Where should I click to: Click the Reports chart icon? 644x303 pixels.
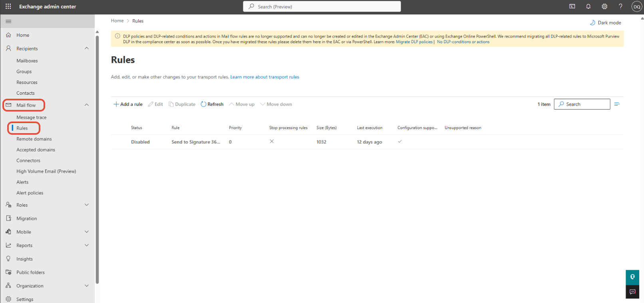pos(8,245)
